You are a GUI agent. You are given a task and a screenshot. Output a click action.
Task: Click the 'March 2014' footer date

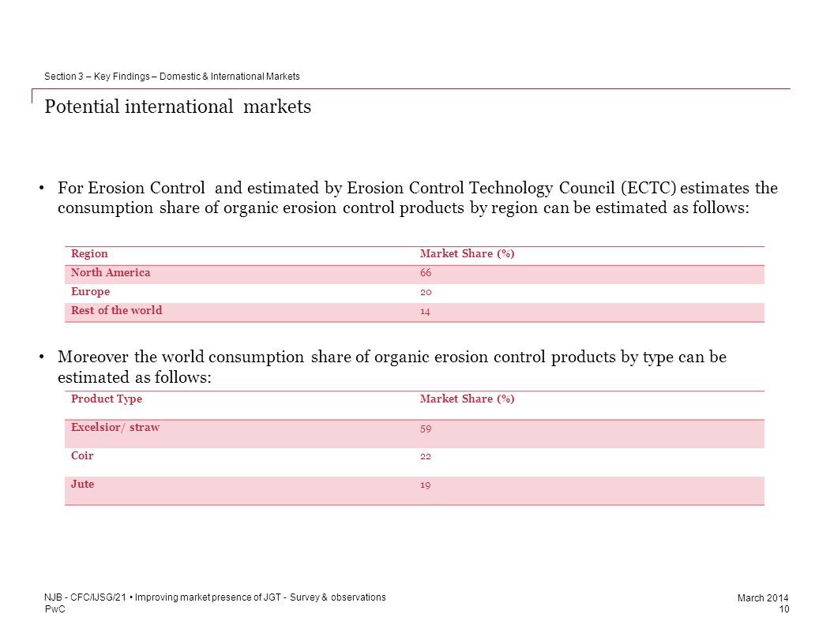tap(763, 597)
